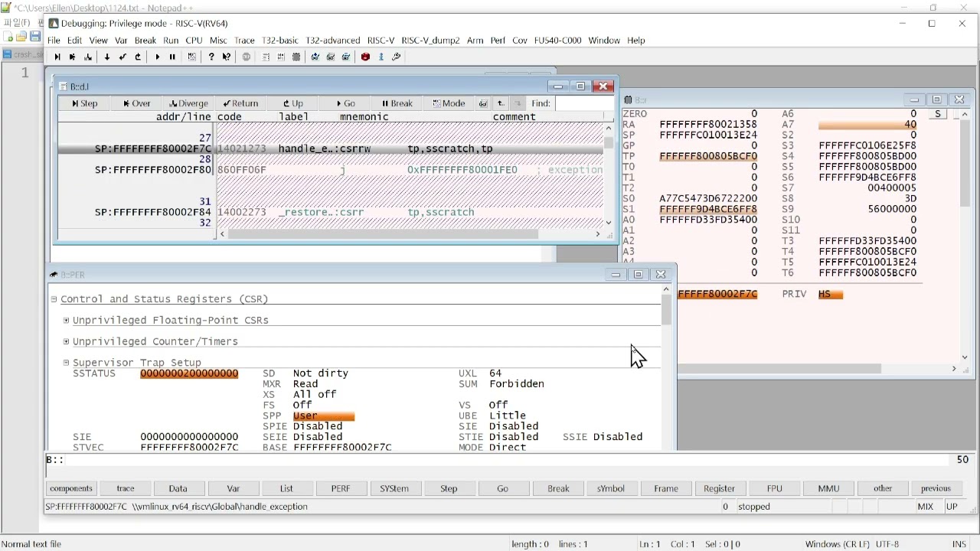Click the Register softkey button
The height and width of the screenshot is (551, 980).
tap(720, 488)
